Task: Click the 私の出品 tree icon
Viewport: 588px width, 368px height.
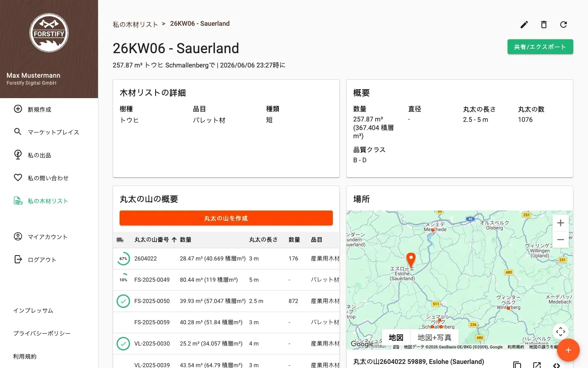Action: (x=18, y=155)
